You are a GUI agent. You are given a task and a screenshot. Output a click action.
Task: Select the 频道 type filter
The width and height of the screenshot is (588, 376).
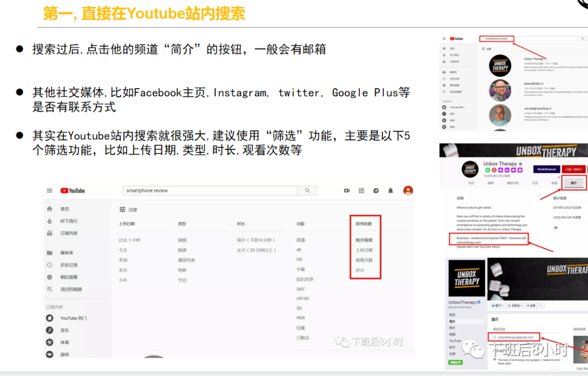(x=182, y=250)
